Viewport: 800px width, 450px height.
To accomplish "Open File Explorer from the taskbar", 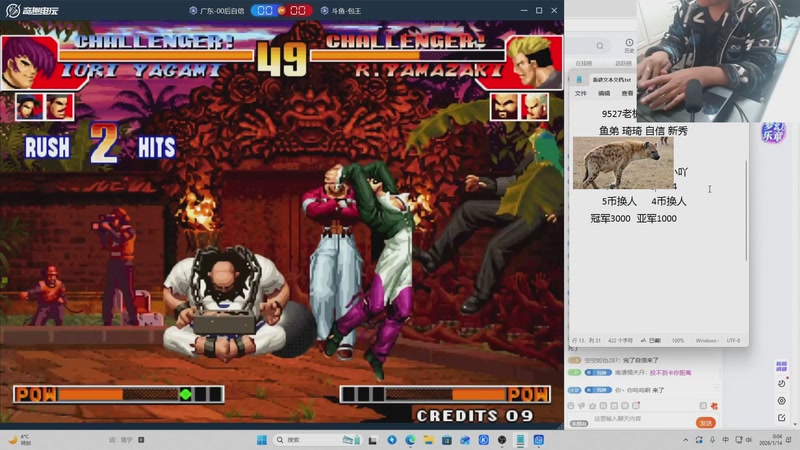I will tap(429, 440).
